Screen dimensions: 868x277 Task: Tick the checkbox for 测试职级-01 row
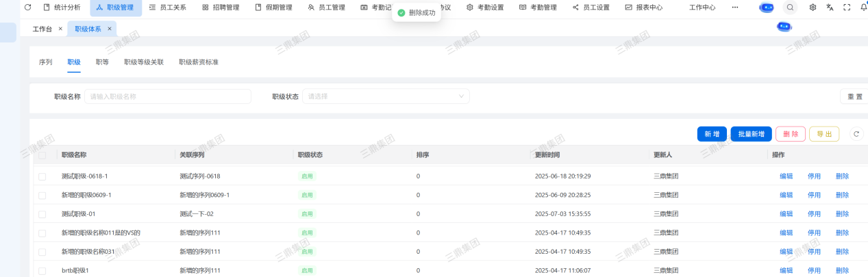point(42,214)
